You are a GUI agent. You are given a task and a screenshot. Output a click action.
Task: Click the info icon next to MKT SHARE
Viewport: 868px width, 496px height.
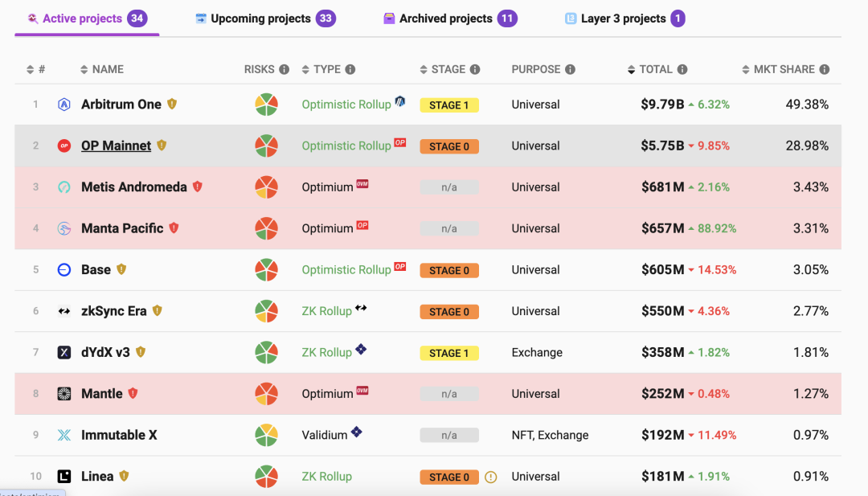coord(825,70)
